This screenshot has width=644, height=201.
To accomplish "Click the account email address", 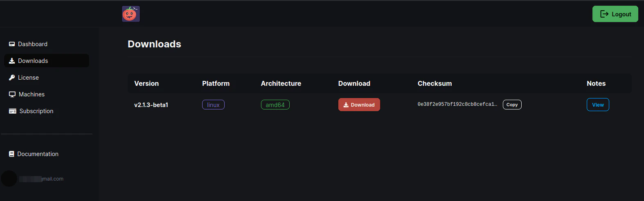I will coord(41,179).
